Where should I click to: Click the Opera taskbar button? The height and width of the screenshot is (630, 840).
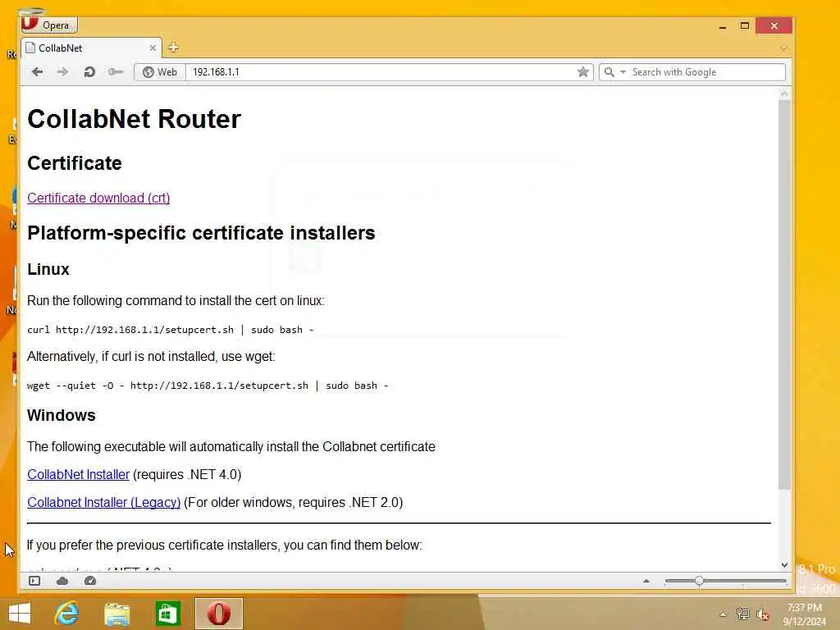pos(218,614)
